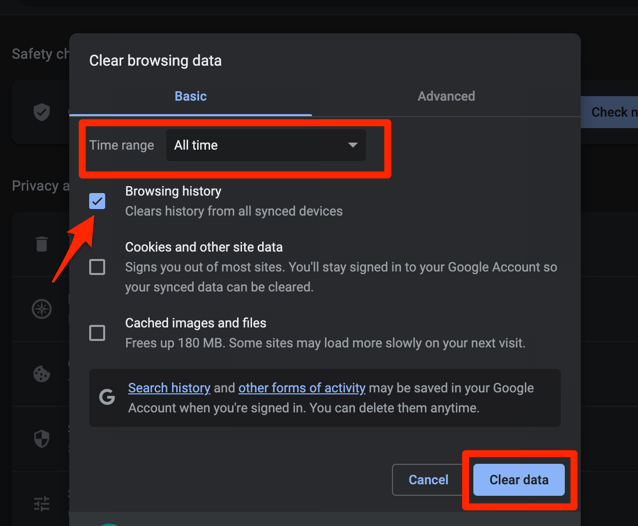The image size is (638, 526).
Task: Click the caret arrow in Time range selector
Action: coord(352,145)
